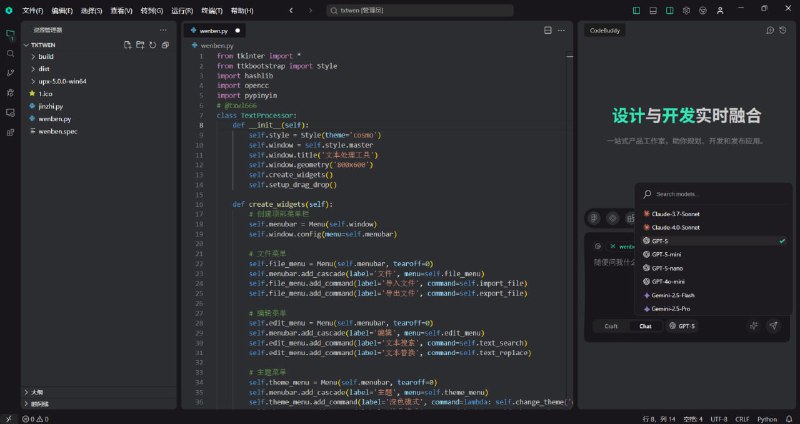
Task: Click the notifications bell in status bar
Action: point(789,419)
